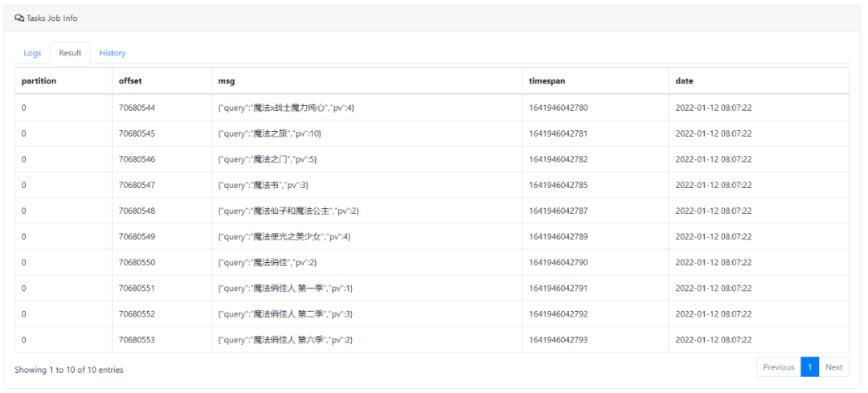Click the Showing 1 to 10 entries text
Viewport: 868px width, 393px height.
click(x=69, y=370)
